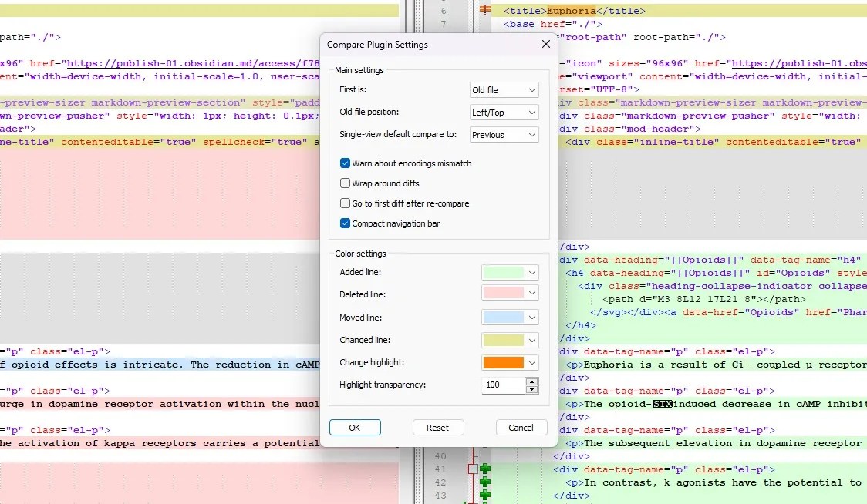
Task: Enable the Wrap around diffs checkbox
Action: coord(346,183)
